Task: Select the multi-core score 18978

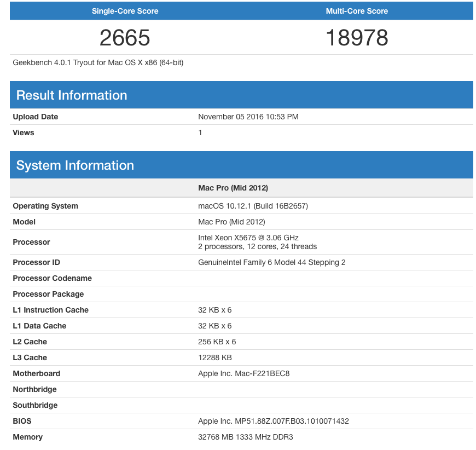Action: point(357,38)
